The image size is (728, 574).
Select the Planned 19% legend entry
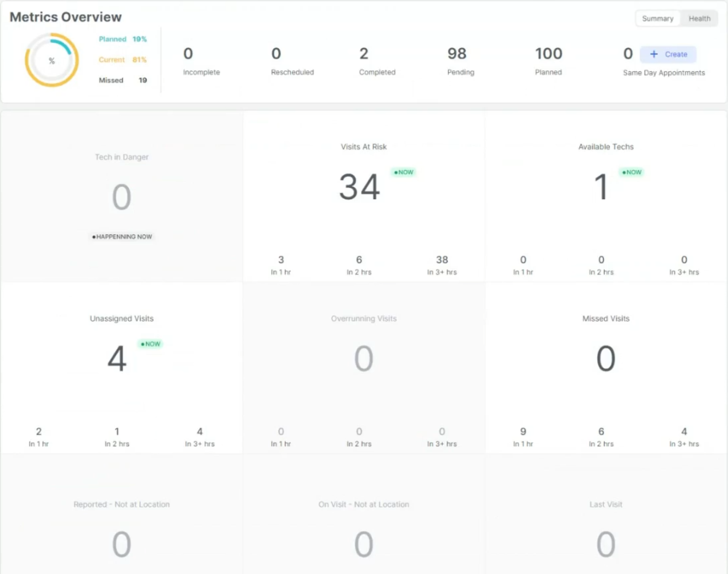(x=122, y=39)
